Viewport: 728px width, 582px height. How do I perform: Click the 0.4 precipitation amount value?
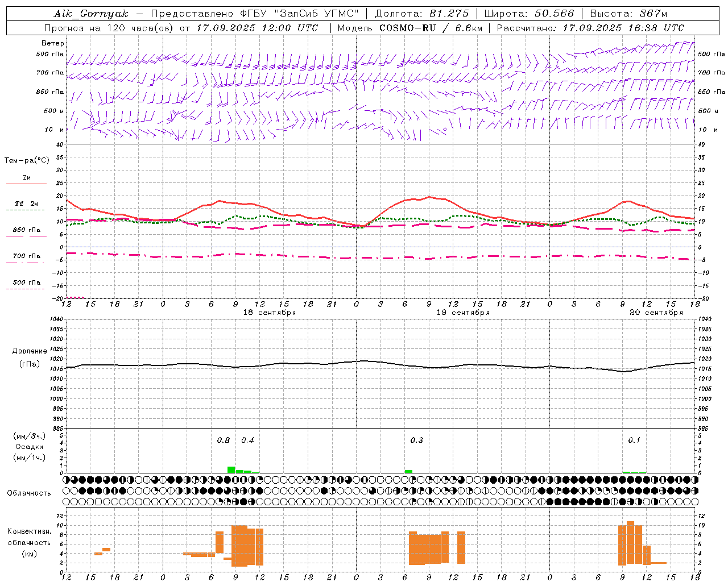(247, 440)
